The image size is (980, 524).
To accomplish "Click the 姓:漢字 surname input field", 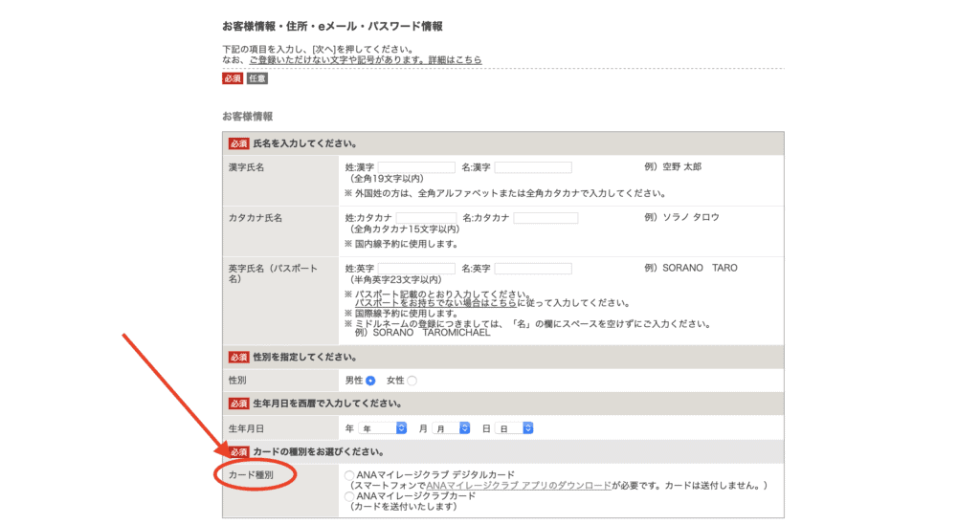I will 416,167.
